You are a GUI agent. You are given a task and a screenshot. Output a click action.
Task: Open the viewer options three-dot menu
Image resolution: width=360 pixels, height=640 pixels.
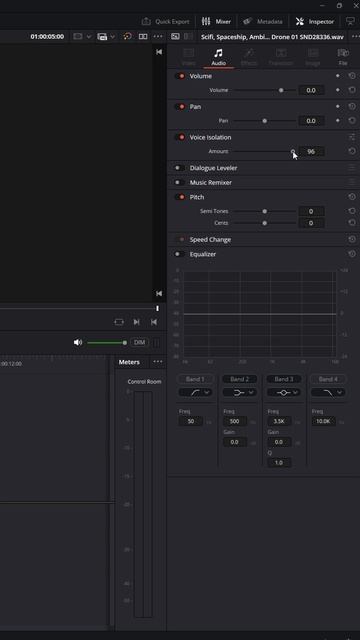(158, 36)
